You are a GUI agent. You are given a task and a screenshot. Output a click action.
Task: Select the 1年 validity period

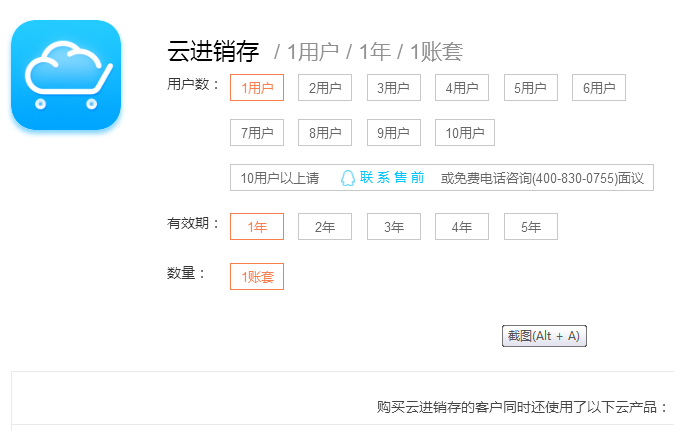pos(257,226)
